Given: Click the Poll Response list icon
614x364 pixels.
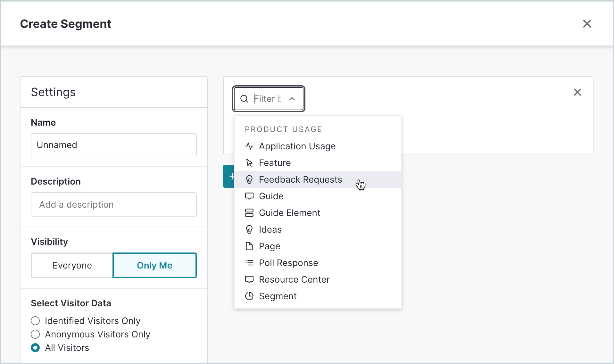Looking at the screenshot, I should [x=249, y=263].
